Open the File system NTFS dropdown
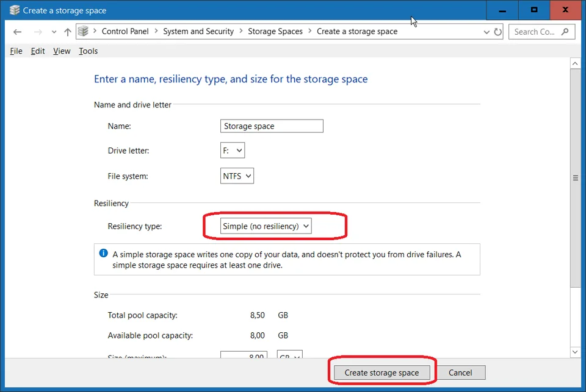Viewport: 586px width, 392px height. pos(237,176)
